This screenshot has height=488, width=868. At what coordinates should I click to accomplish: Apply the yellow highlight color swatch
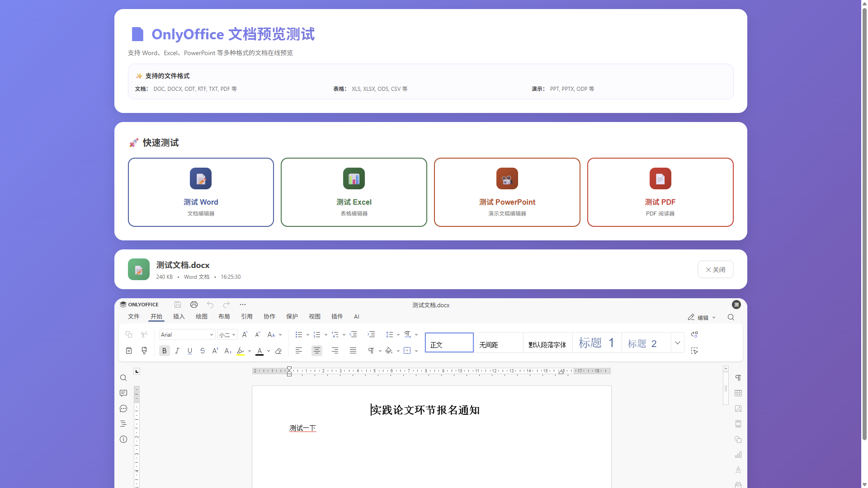click(241, 351)
